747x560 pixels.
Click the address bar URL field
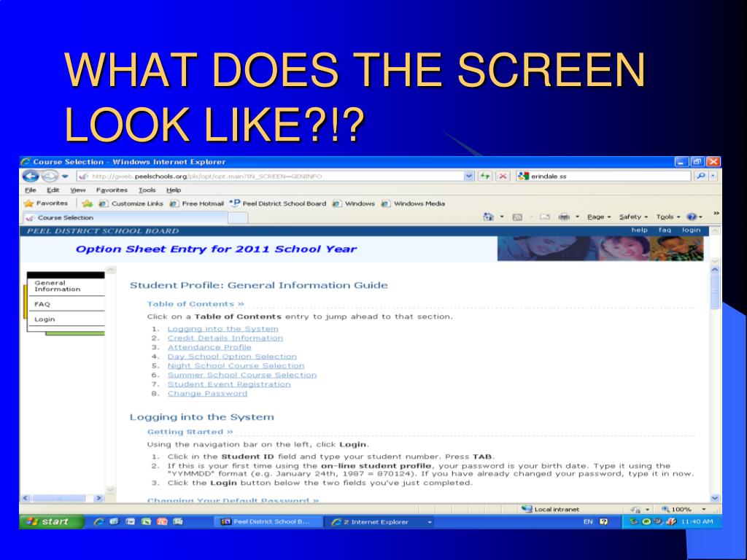point(270,176)
